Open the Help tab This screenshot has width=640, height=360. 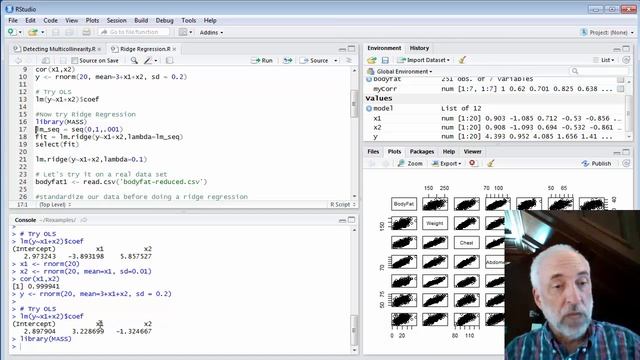[449, 151]
